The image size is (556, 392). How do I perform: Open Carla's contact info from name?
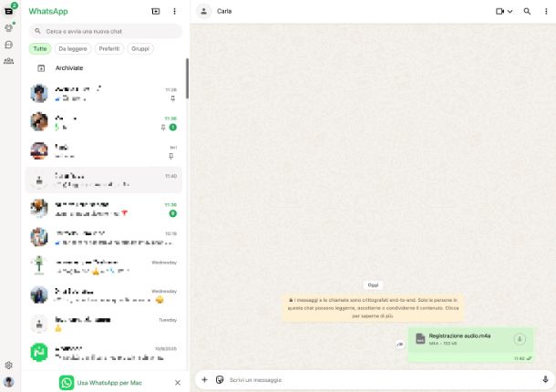click(224, 11)
